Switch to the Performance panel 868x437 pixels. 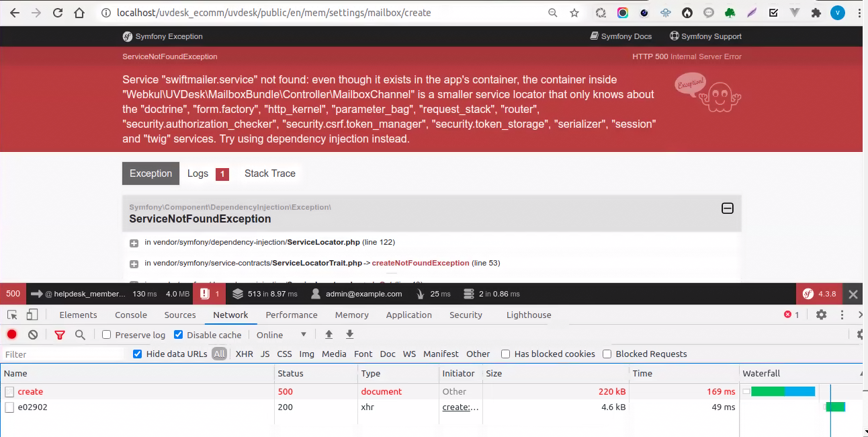pos(292,315)
